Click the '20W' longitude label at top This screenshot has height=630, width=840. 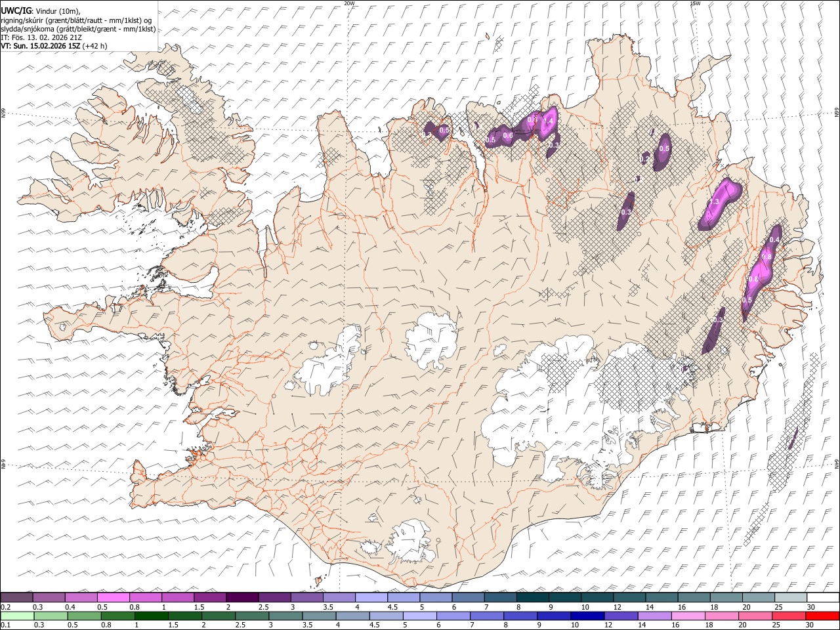[349, 3]
